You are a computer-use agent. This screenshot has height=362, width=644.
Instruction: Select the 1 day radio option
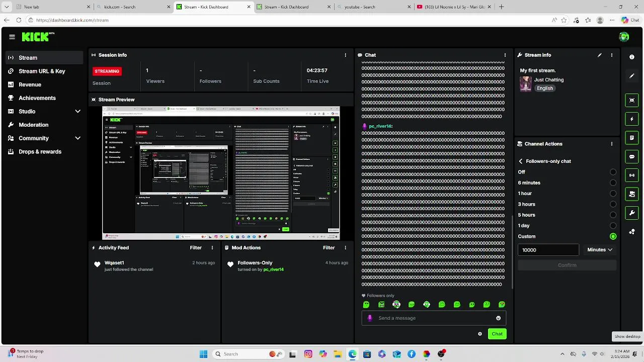pos(613,226)
